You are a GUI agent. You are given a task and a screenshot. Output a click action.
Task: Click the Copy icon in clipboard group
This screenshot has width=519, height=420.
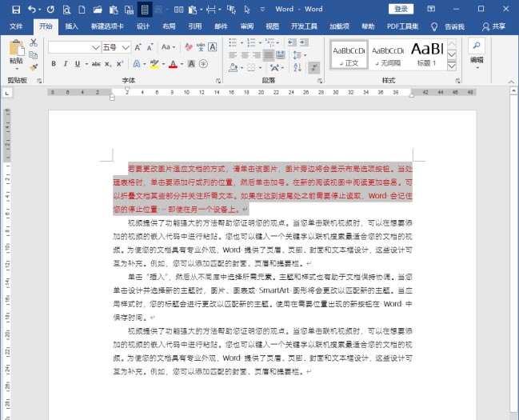33,55
